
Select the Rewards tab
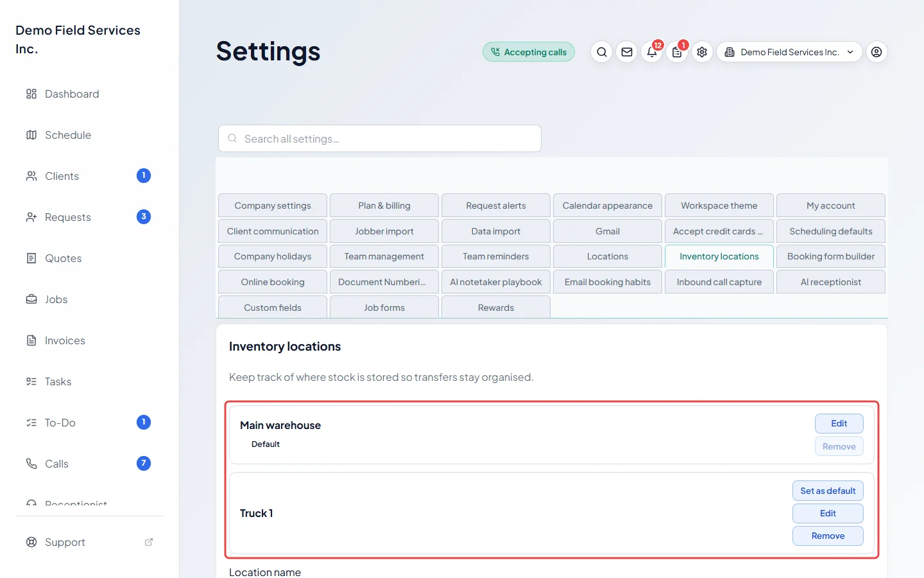point(496,308)
